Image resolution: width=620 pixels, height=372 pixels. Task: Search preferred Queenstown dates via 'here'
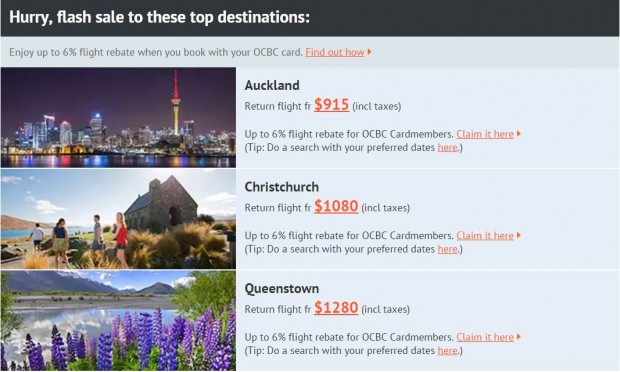pyautogui.click(x=447, y=351)
